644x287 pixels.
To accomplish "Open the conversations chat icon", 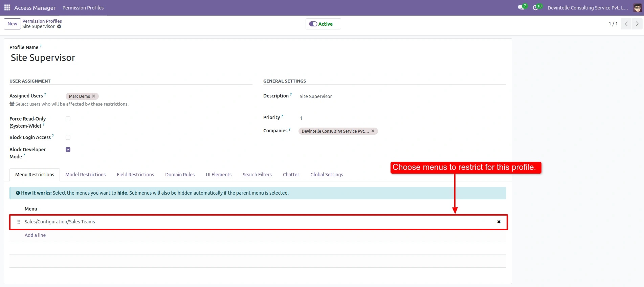I will pos(521,7).
